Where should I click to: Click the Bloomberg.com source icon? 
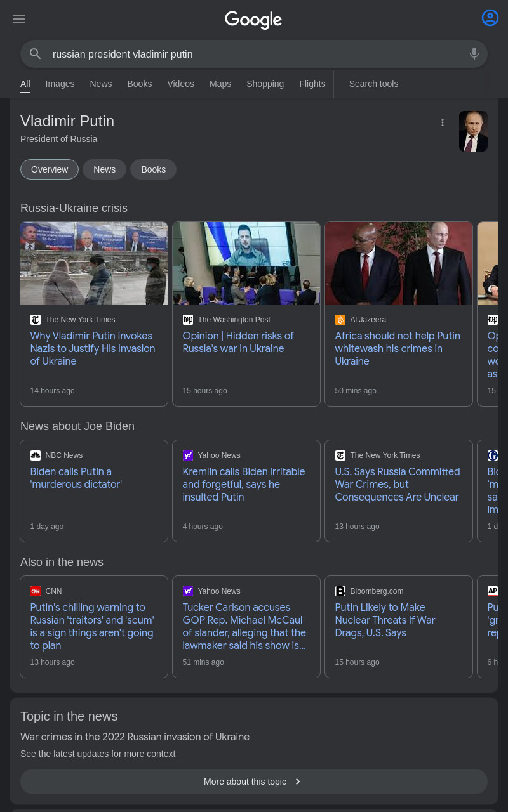click(340, 591)
